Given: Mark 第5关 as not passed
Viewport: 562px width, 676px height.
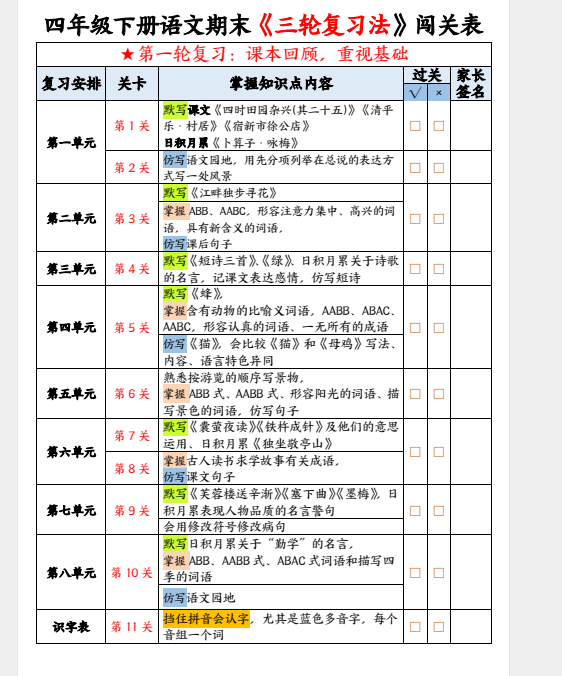Looking at the screenshot, I should (439, 328).
